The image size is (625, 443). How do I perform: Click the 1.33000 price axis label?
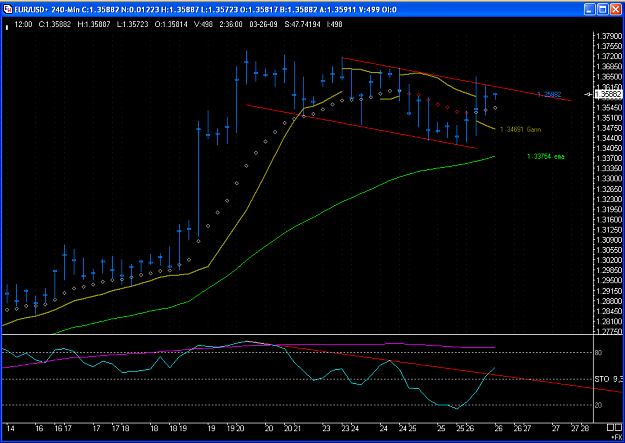click(609, 178)
